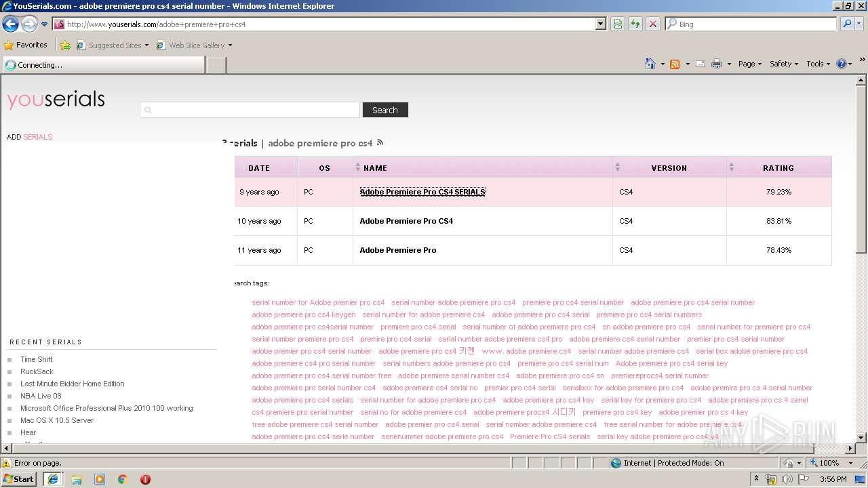Click the RSS icon beside adobe premiere pro cs4

tap(380, 142)
